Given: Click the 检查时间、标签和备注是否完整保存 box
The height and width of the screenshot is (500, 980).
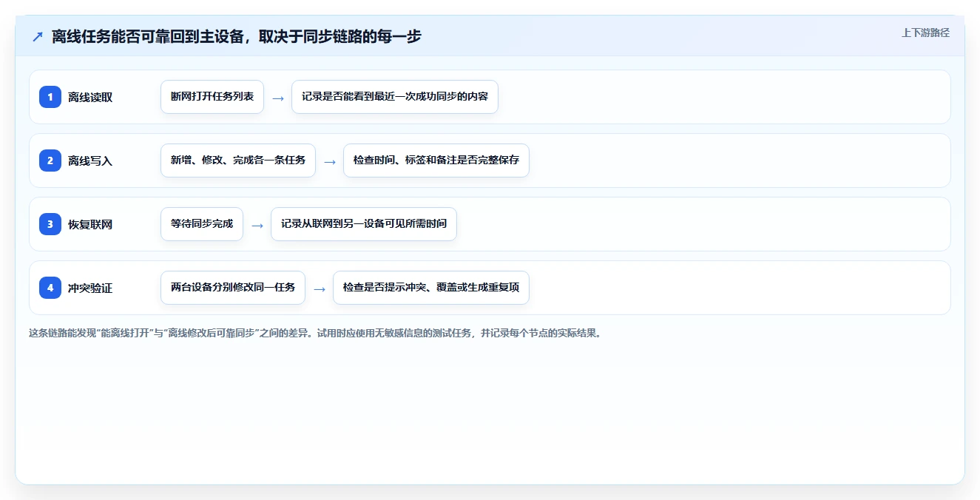Looking at the screenshot, I should (x=436, y=161).
